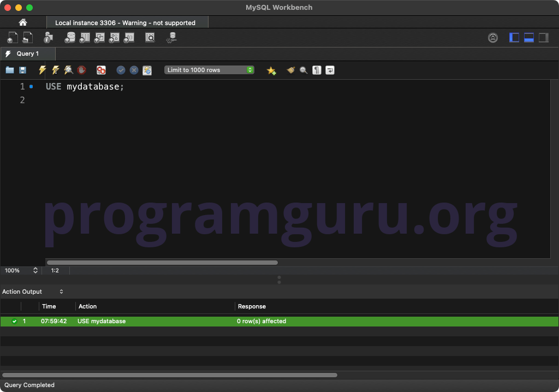Image resolution: width=559 pixels, height=392 pixels.
Task: Create a new table icon
Action: [x=85, y=38]
